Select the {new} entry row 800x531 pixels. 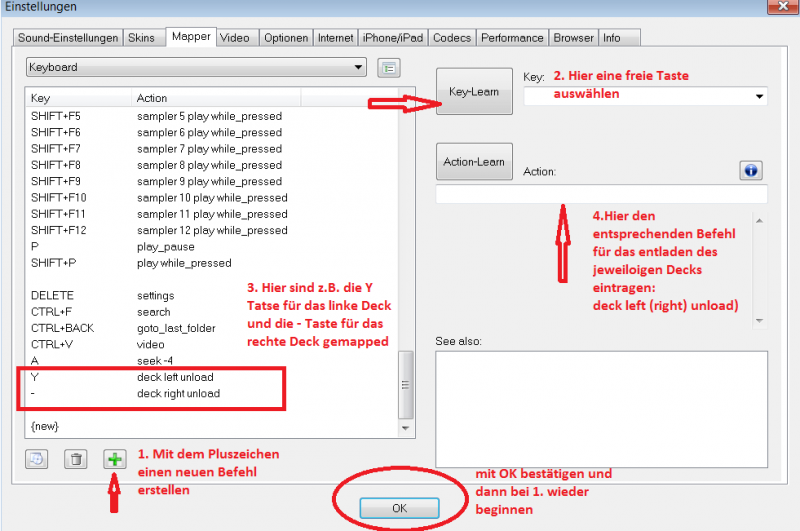211,426
